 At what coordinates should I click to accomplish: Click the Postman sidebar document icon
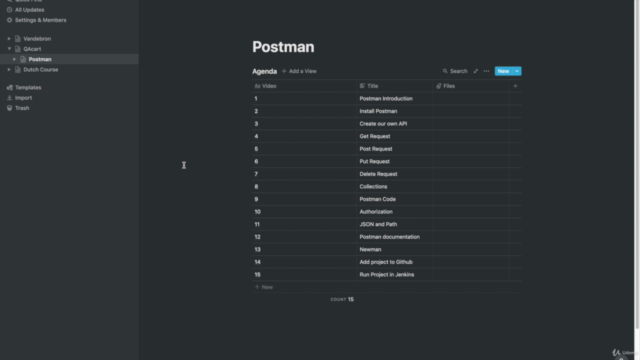(23, 59)
